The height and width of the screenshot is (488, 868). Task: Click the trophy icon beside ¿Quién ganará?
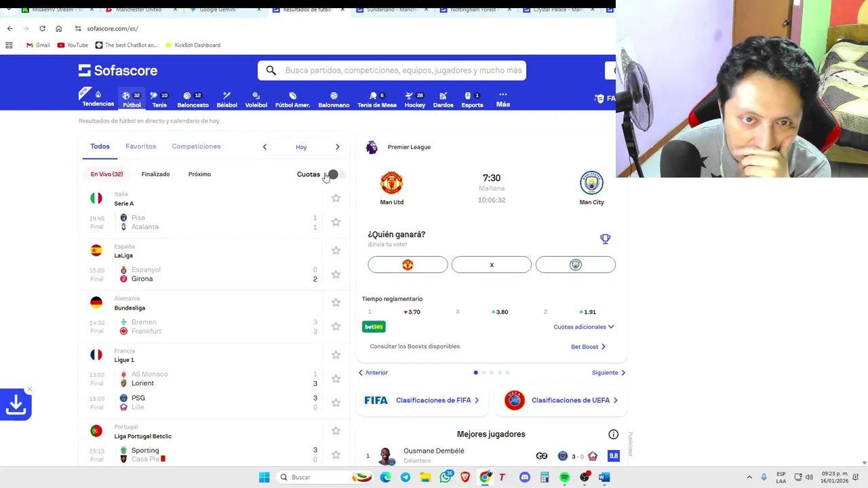click(605, 239)
